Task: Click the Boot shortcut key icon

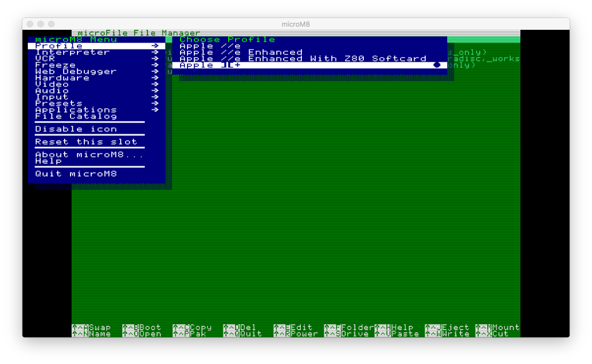Action: [x=130, y=328]
